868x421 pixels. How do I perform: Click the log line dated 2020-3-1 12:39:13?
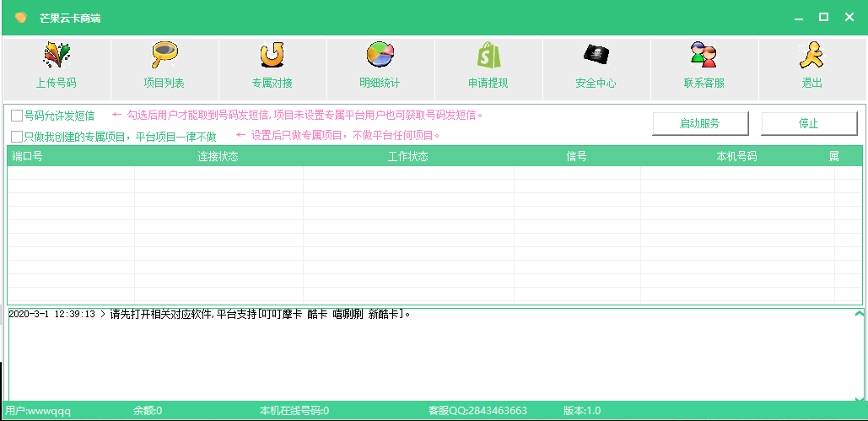(210, 314)
